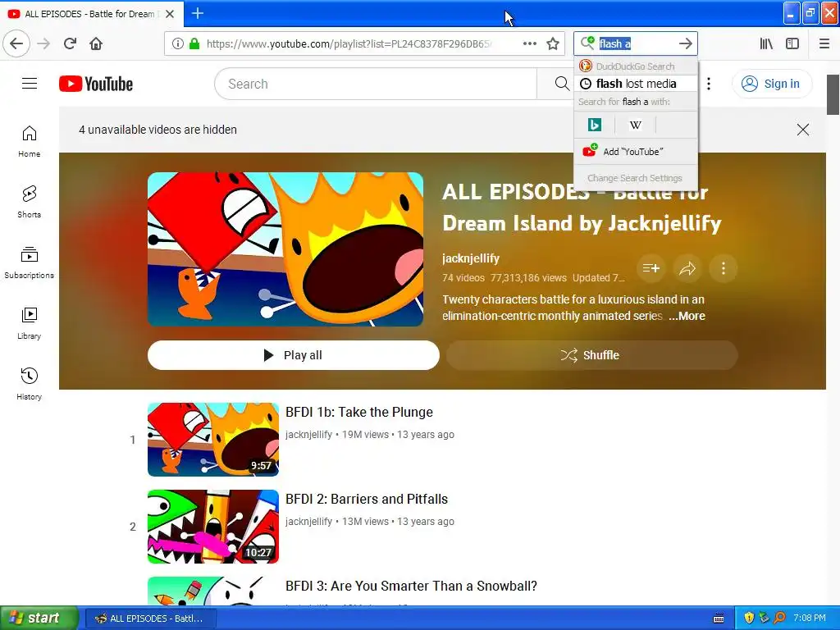Screen dimensions: 840x630
Task: Click Add "YouTube" search engine entry
Action: pos(636,152)
